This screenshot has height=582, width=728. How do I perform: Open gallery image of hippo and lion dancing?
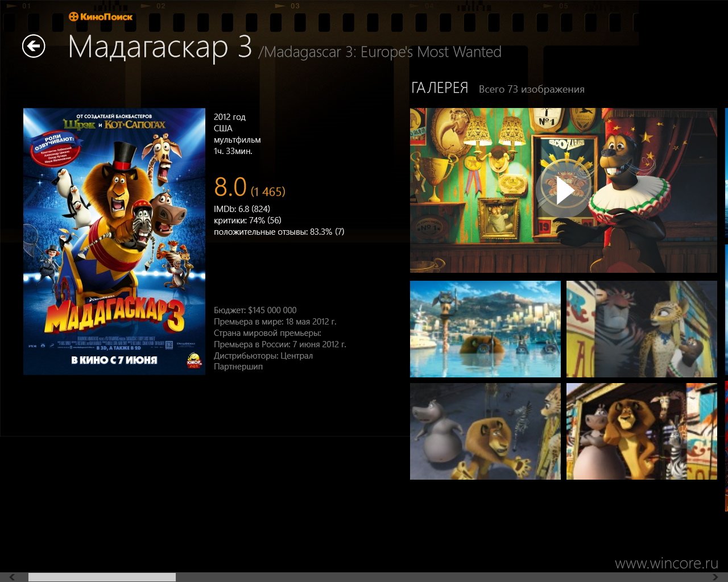point(485,431)
